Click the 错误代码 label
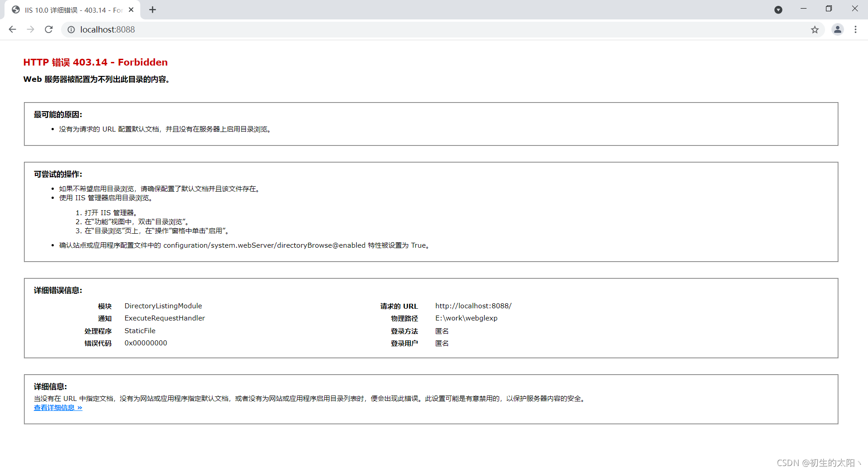 tap(98, 344)
